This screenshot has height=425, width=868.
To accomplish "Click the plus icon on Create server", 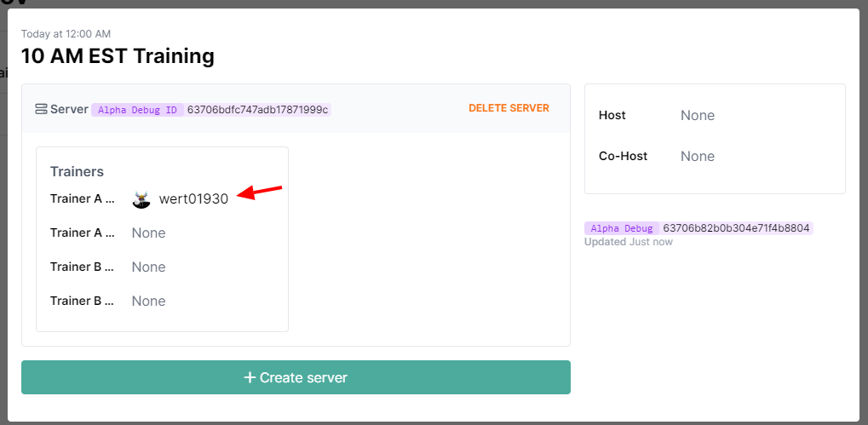I will (250, 377).
